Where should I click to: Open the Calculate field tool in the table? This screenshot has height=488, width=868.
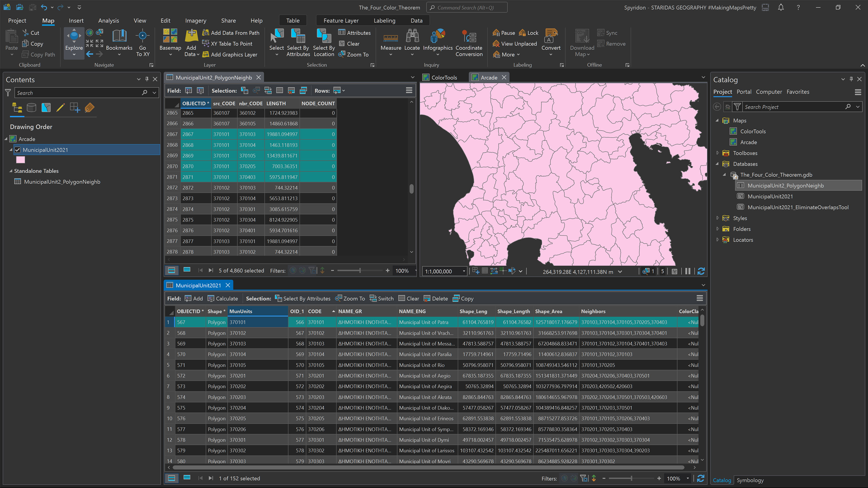[x=222, y=298]
